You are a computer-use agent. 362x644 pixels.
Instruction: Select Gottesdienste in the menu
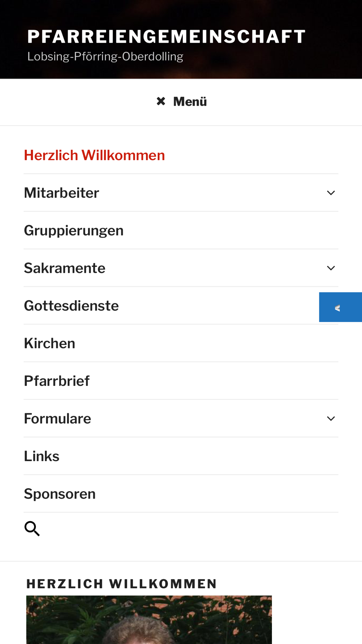pos(71,306)
